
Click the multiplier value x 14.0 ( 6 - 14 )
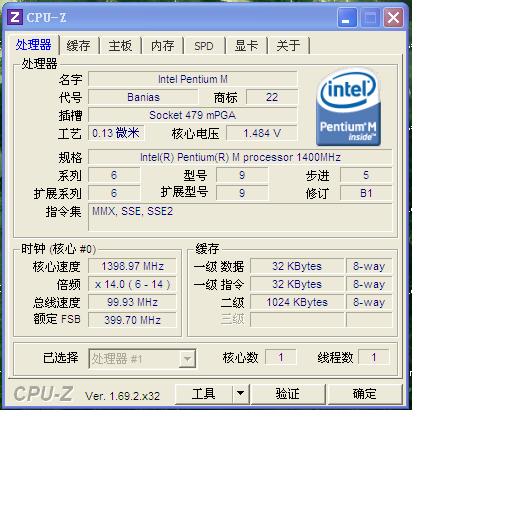(x=132, y=284)
